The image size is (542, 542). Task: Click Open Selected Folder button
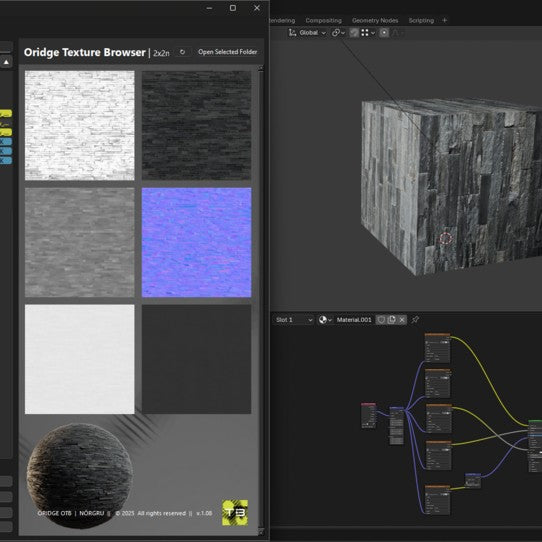coord(227,52)
